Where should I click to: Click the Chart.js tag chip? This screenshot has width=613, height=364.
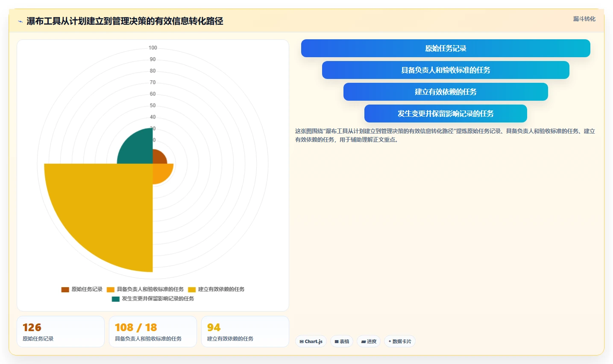point(311,341)
